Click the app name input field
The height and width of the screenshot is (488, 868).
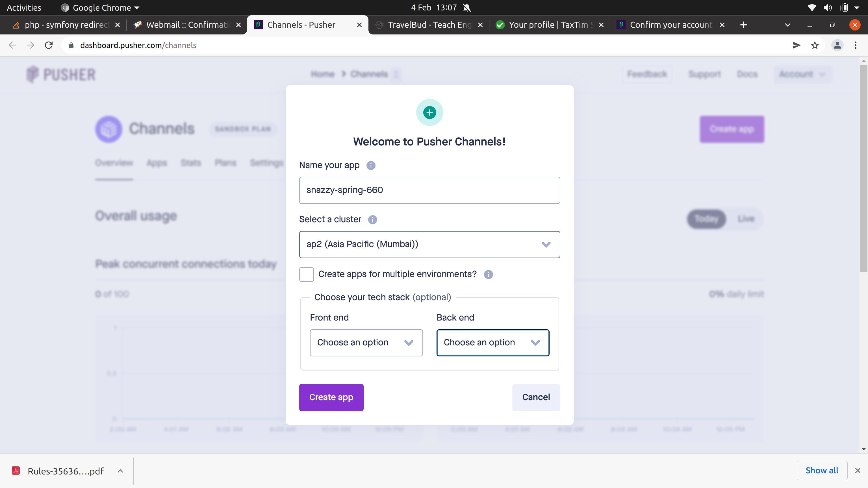429,190
